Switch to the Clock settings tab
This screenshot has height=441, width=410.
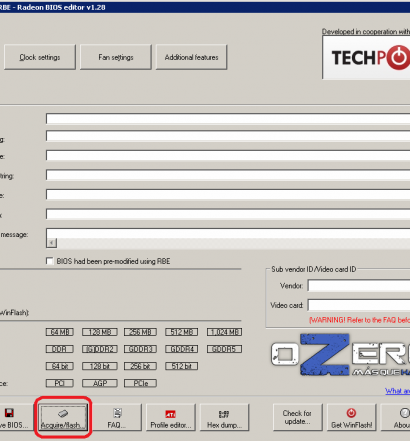pos(40,57)
